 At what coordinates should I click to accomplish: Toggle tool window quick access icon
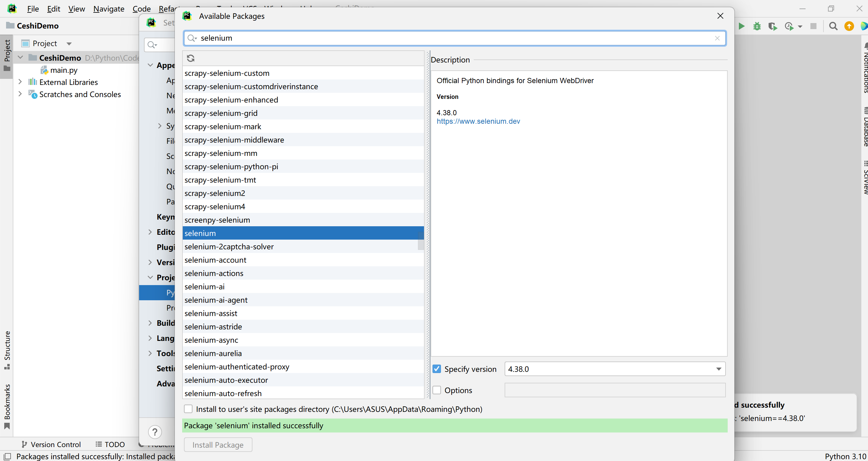(7, 456)
